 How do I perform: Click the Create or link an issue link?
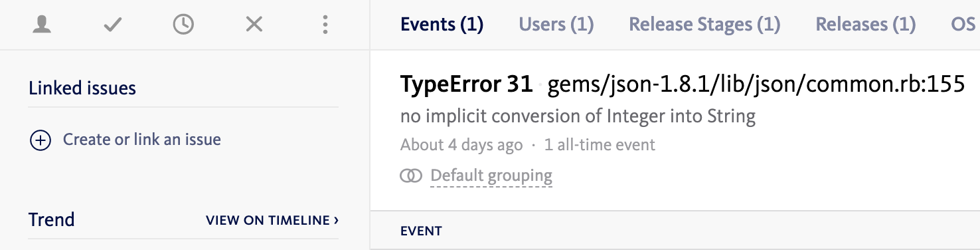(142, 140)
